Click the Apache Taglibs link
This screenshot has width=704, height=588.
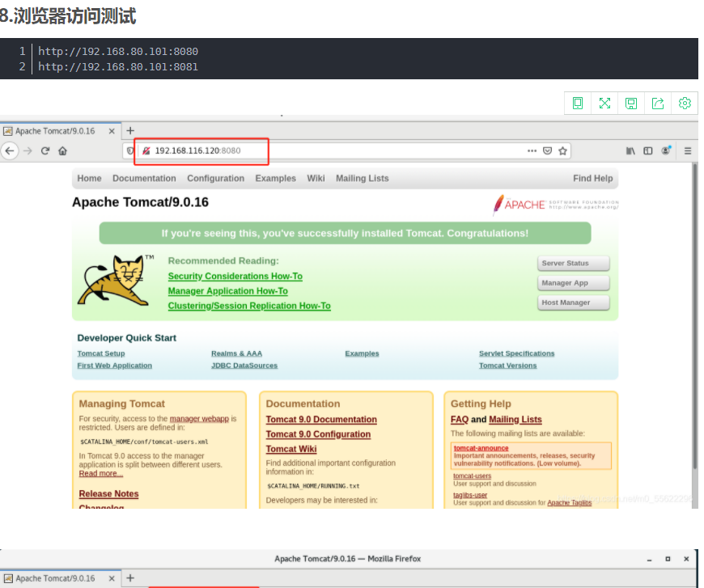pos(570,503)
